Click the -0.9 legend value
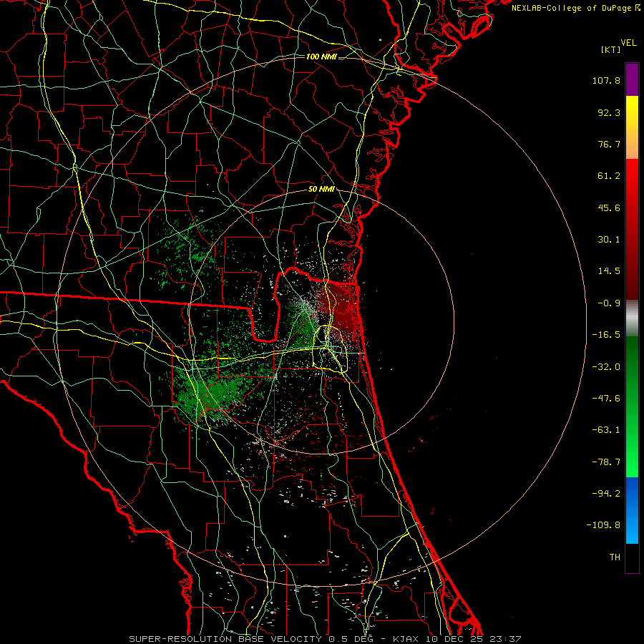Viewport: 644px width, 644px height. tap(609, 303)
